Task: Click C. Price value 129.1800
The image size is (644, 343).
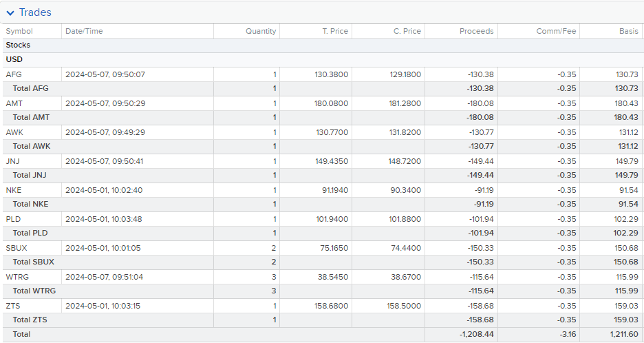Action: 405,74
